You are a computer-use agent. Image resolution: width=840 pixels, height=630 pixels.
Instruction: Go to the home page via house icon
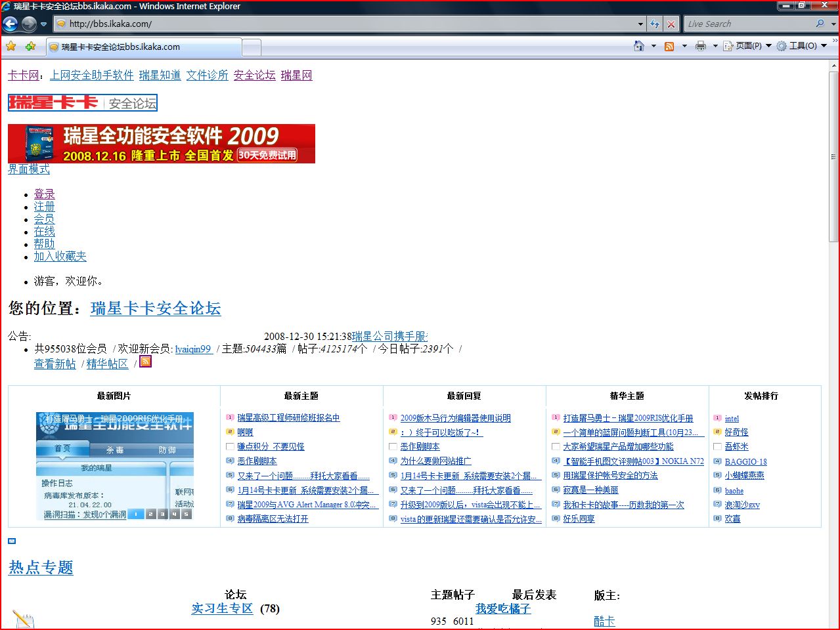click(638, 46)
